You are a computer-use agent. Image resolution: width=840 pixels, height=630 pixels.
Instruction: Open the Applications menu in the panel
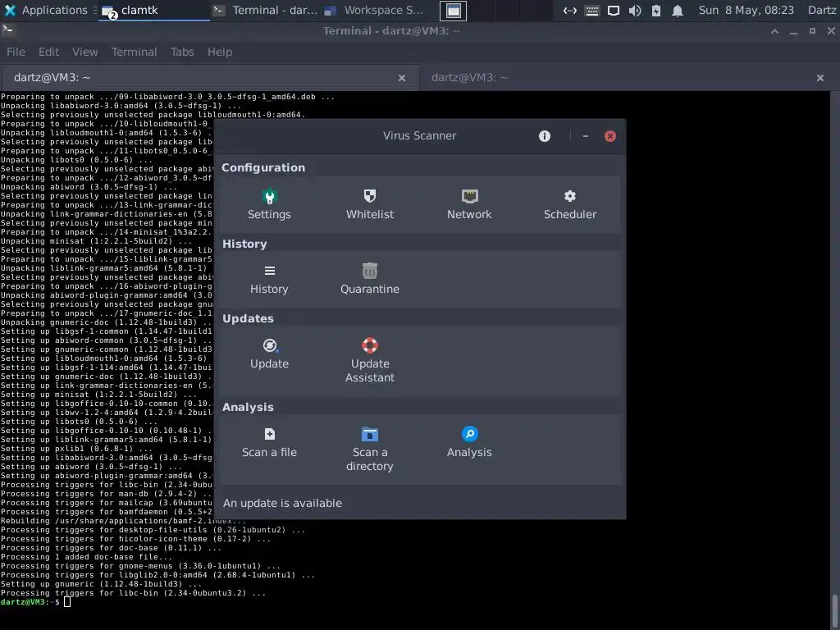(x=46, y=10)
